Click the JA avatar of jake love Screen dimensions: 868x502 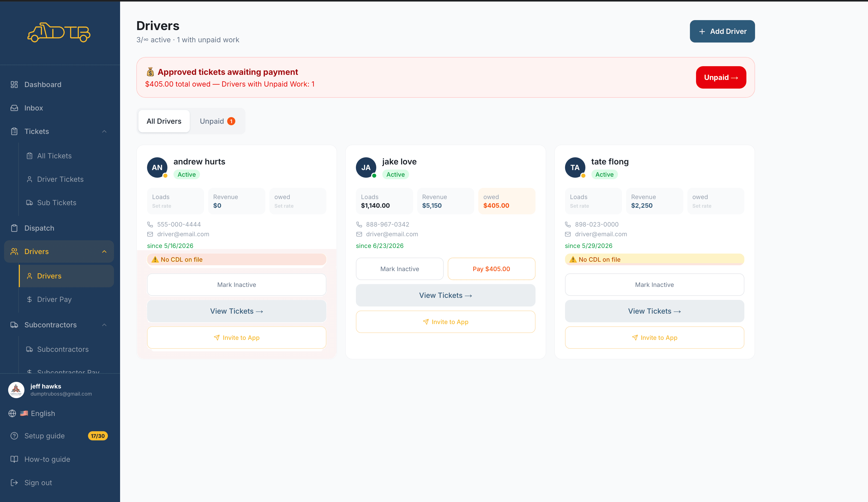366,168
